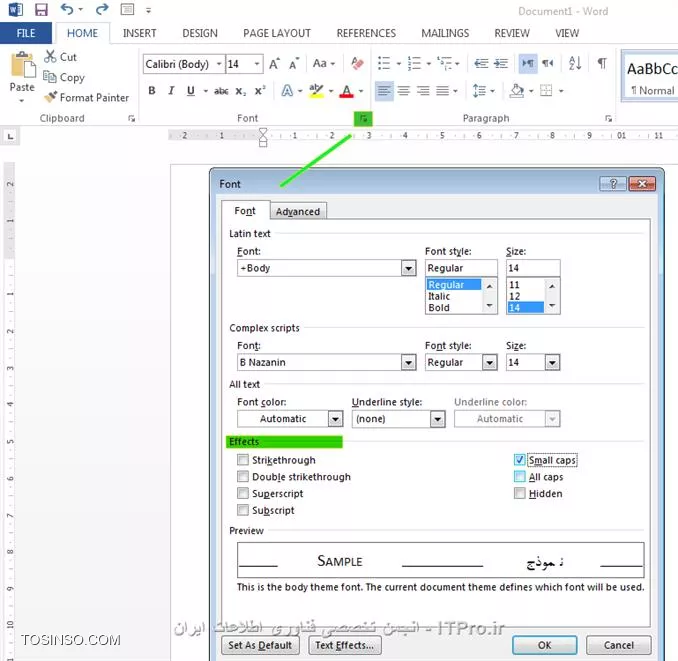Increase paragraph indent
Image resolution: width=678 pixels, height=661 pixels.
click(501, 64)
